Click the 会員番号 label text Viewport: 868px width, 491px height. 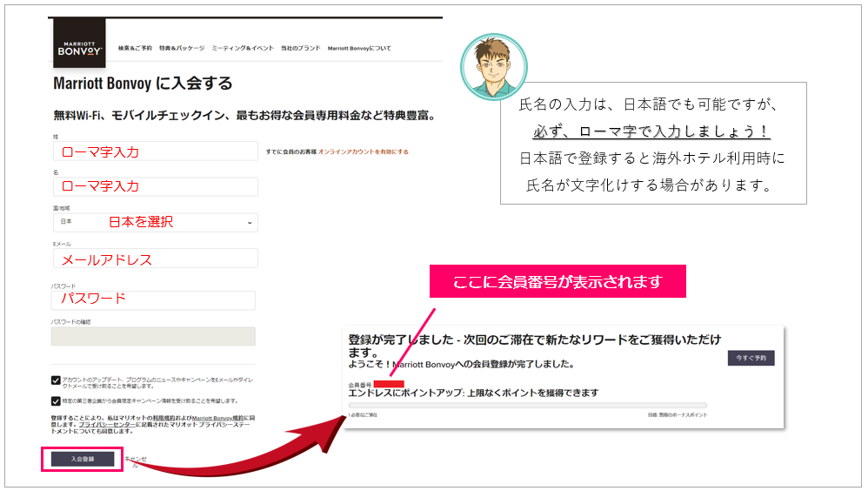coord(360,385)
